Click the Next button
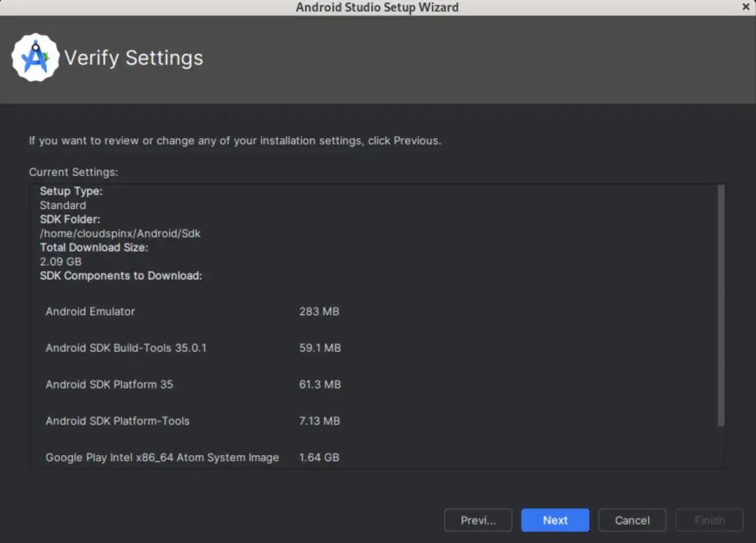Viewport: 756px width, 543px height. point(554,520)
